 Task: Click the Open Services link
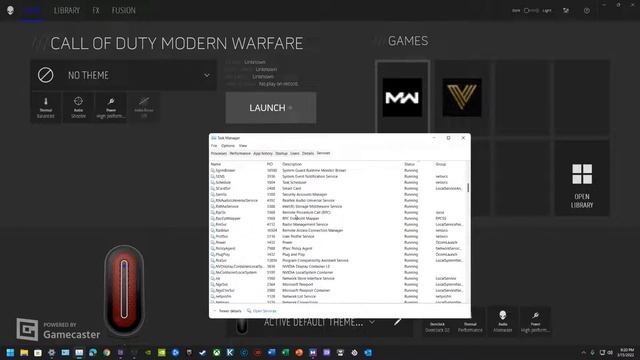[x=262, y=311]
